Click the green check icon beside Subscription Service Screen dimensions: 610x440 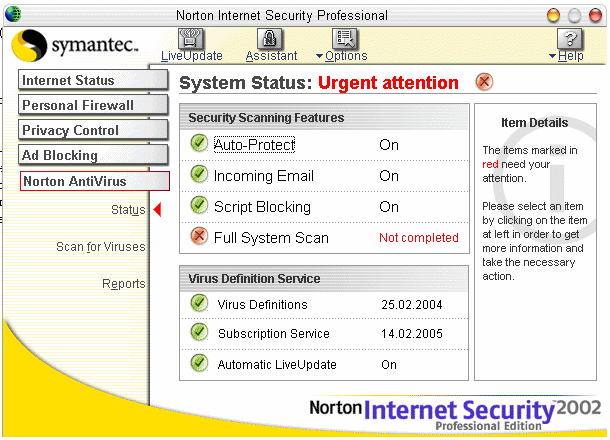click(199, 332)
